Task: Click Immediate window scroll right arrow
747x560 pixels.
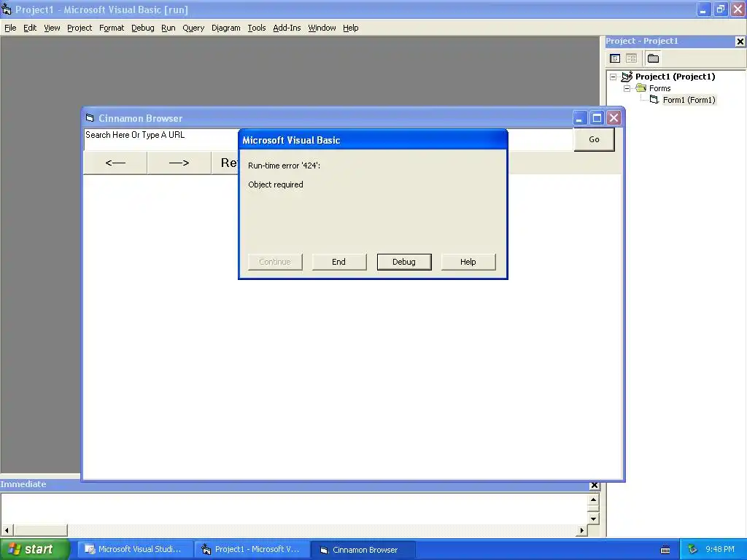Action: (581, 530)
